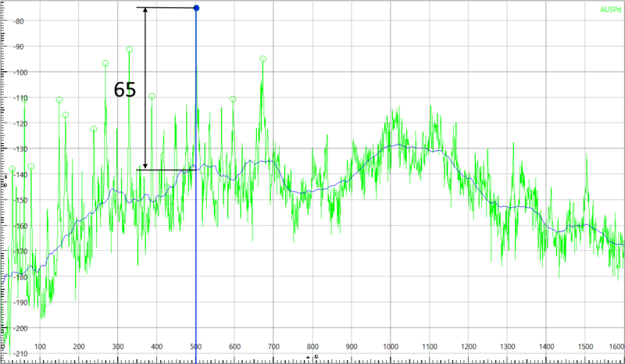Select the peak marker circle near 600
The width and height of the screenshot is (625, 364).
[x=233, y=99]
